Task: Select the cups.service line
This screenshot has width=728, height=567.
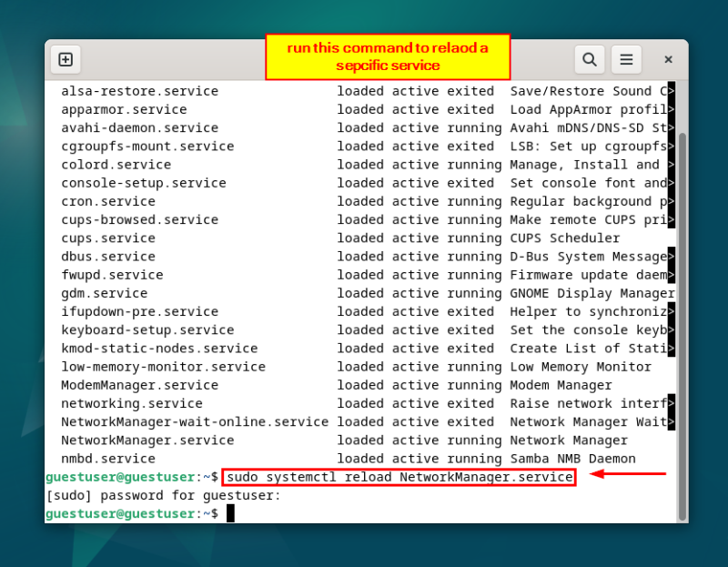Action: [107, 238]
